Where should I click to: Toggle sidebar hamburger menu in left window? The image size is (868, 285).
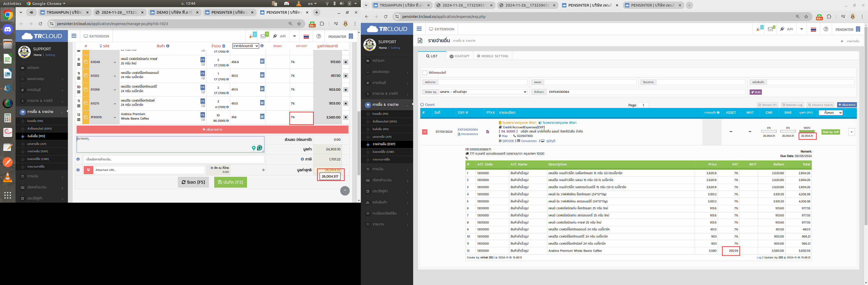(74, 36)
